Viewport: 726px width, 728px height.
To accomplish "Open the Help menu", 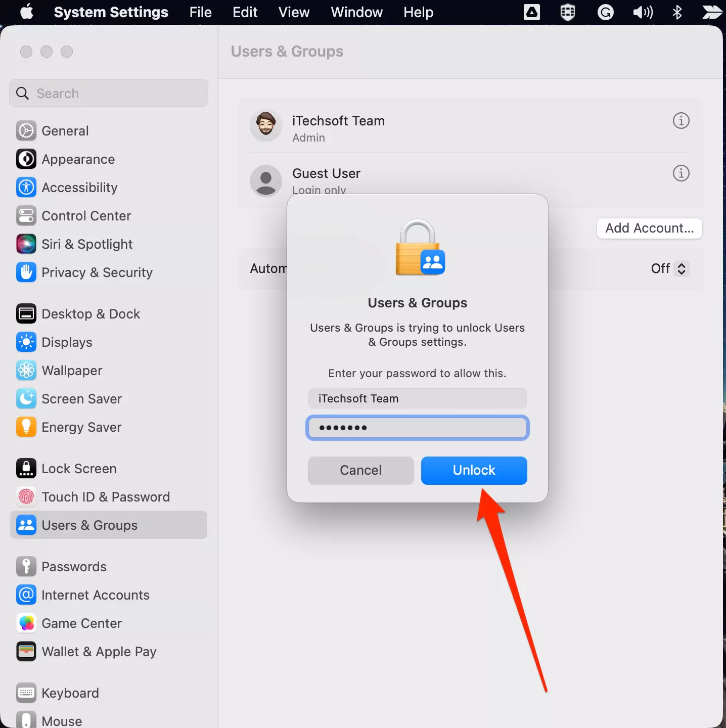I will 418,12.
